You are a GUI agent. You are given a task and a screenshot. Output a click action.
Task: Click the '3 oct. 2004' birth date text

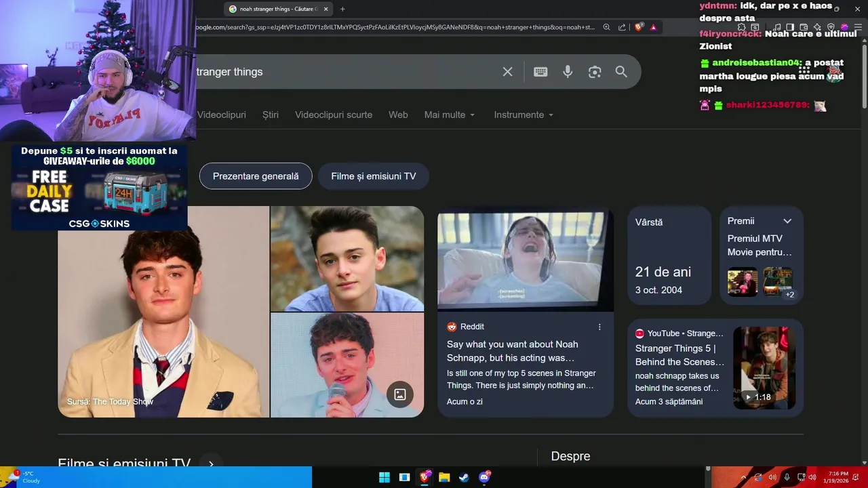[658, 290]
